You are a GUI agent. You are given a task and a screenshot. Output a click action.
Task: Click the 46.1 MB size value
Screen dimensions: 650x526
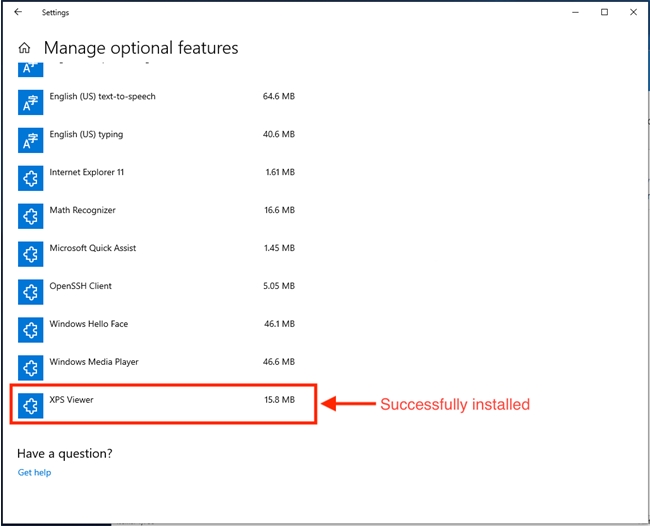[279, 324]
